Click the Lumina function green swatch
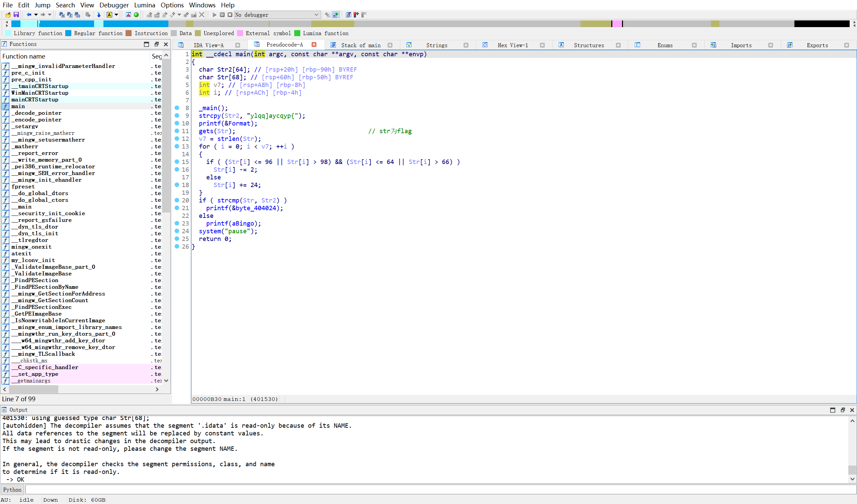Viewport: 857px width, 504px height. tap(297, 33)
